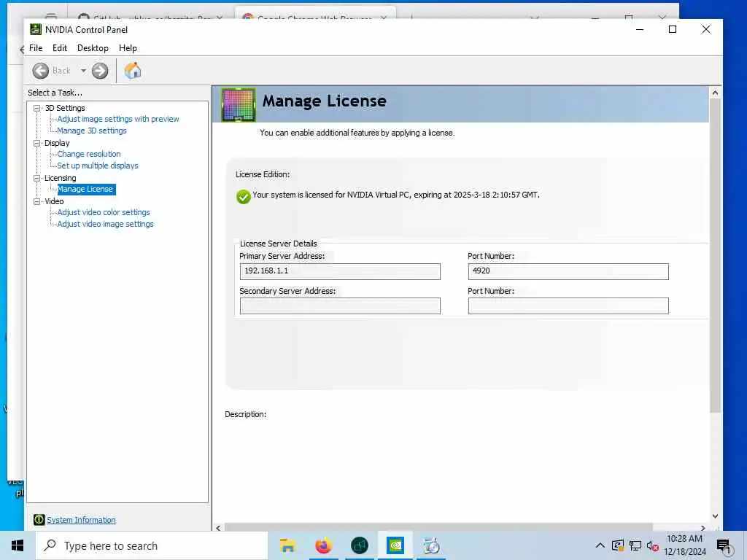Click the vertical scrollbar up arrow
The image size is (747, 560).
click(715, 93)
